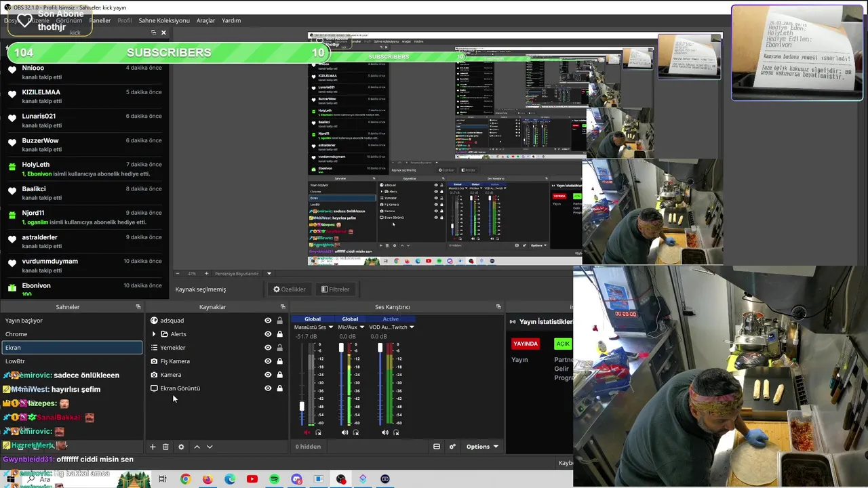Open source properties gear in Kaynaklar toolbar
Image resolution: width=868 pixels, height=488 pixels.
[x=181, y=447]
